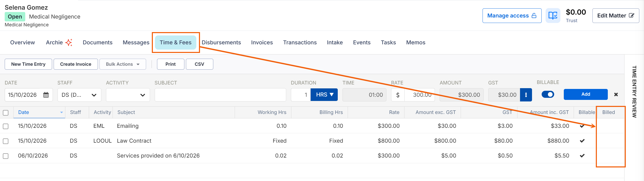This screenshot has height=181, width=644.
Task: Click the Print button
Action: click(x=171, y=64)
